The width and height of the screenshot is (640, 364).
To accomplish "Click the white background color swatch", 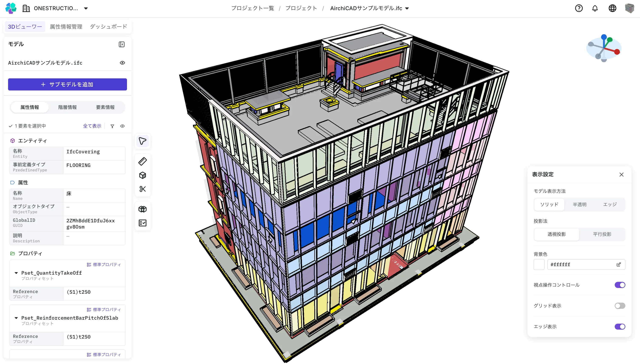I will tap(539, 264).
